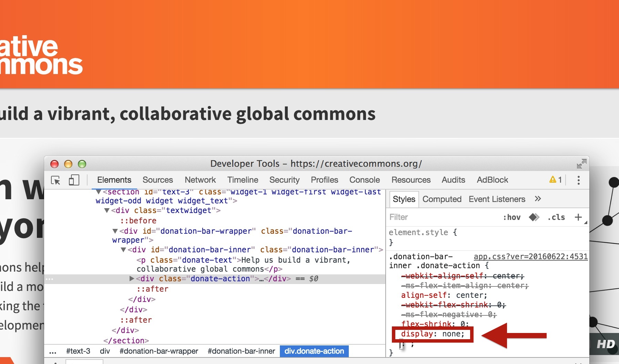
Task: Click the undock DevTools arrows icon
Action: click(581, 163)
